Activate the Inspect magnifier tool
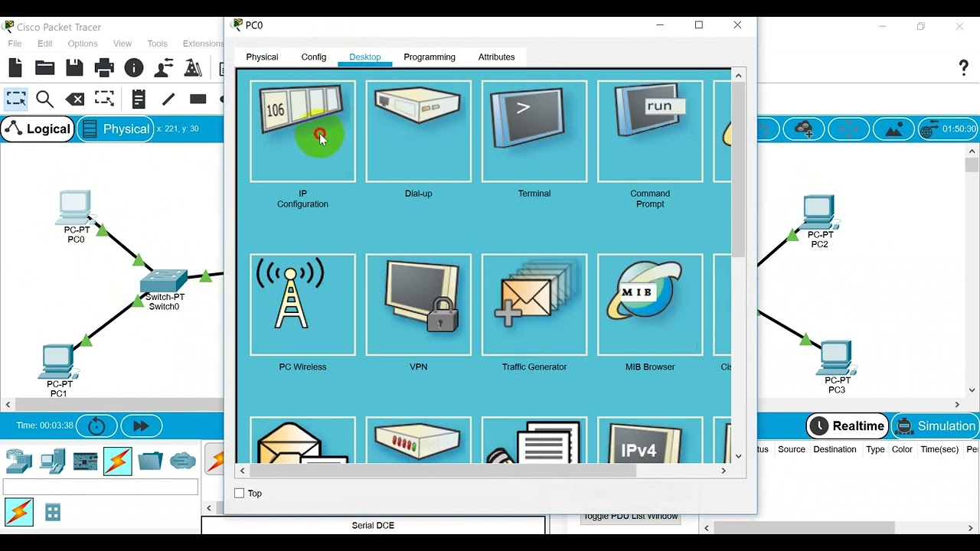980x551 pixels. [45, 99]
